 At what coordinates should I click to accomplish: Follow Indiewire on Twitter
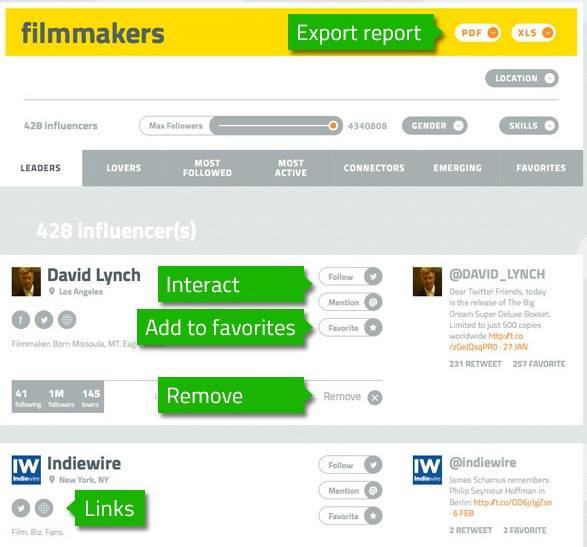(x=350, y=465)
